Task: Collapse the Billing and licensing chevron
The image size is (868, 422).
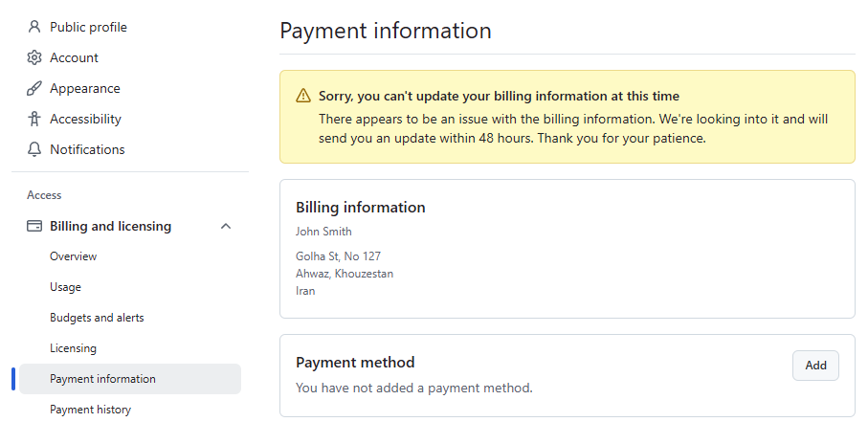Action: [x=226, y=226]
